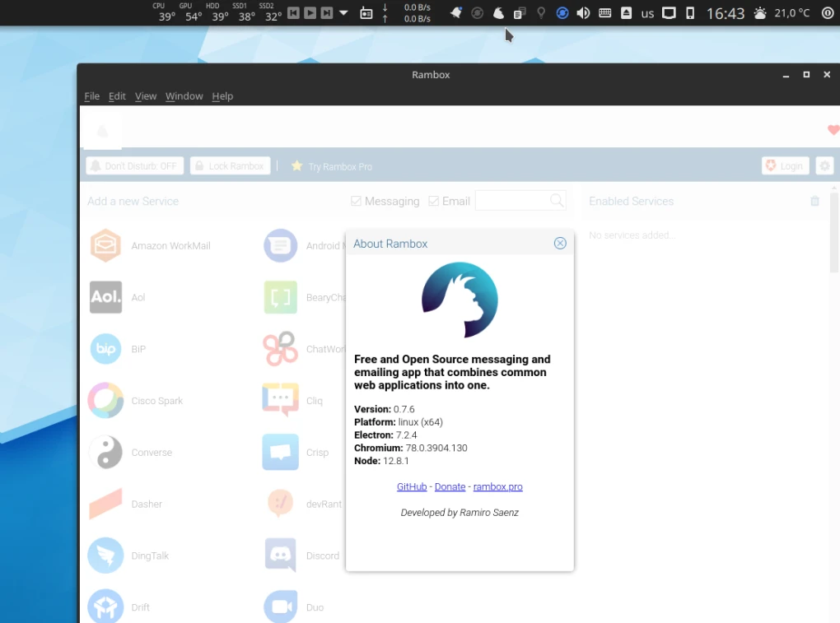Uncheck the Messaging filter checkbox
Viewport: 840px width, 623px height.
(x=357, y=201)
